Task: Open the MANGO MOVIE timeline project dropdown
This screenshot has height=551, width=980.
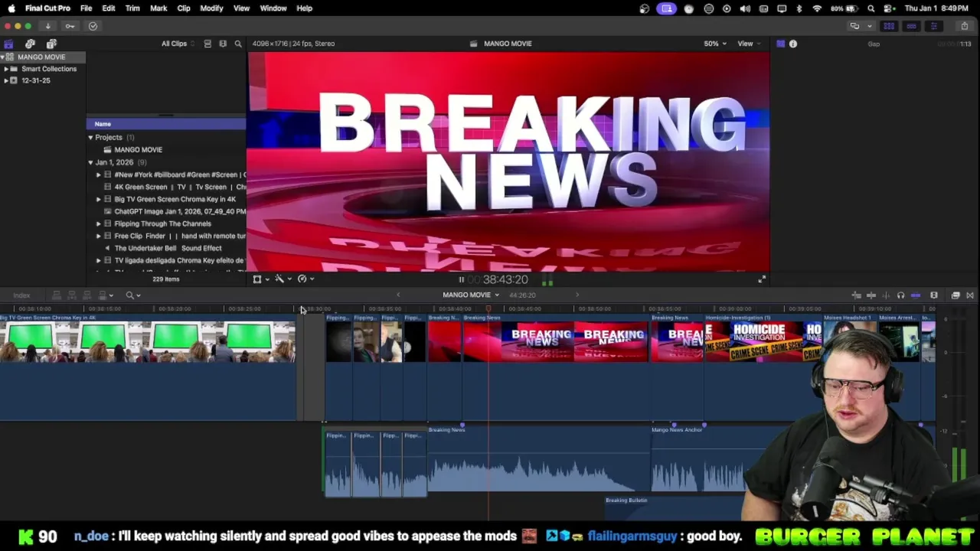Action: [470, 295]
